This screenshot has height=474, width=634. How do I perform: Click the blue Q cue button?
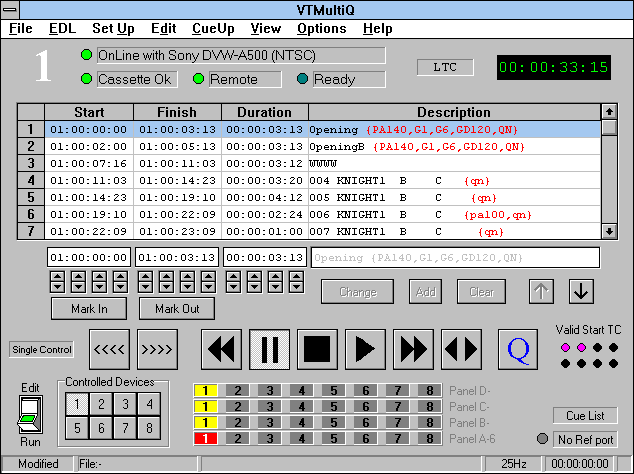(x=518, y=349)
